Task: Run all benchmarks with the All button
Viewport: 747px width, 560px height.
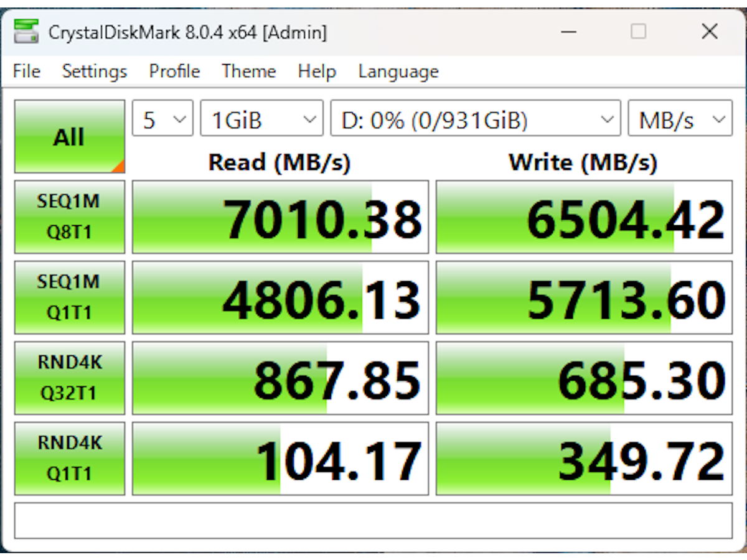Action: click(x=69, y=136)
